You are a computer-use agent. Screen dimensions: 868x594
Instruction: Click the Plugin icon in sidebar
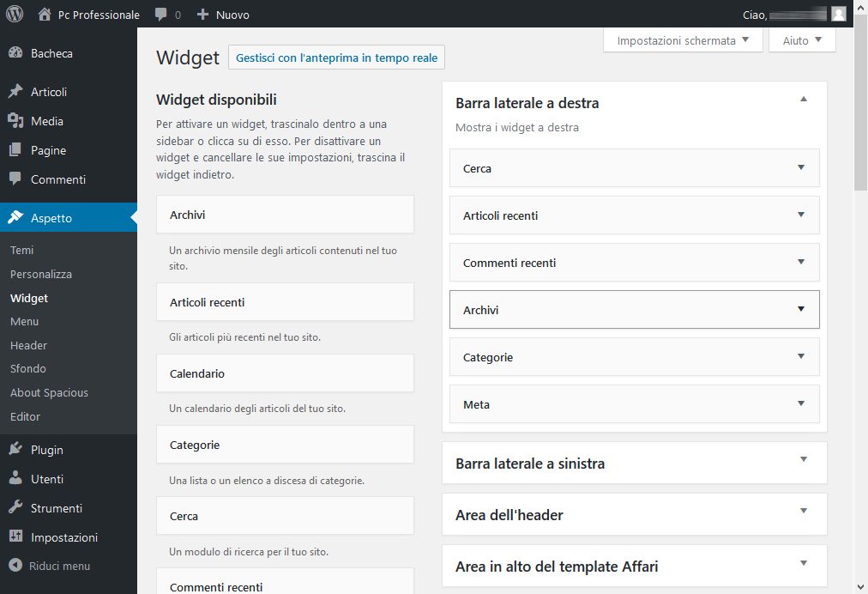pyautogui.click(x=15, y=450)
